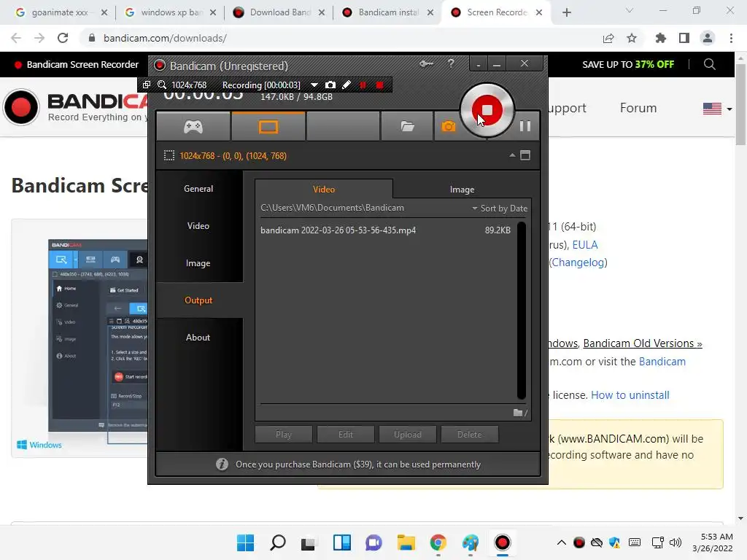This screenshot has width=747, height=560.
Task: Open Chrome three-dot menu
Action: pos(731,38)
